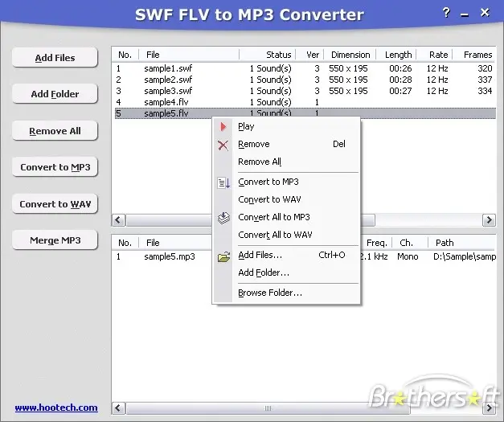
Task: Choose Add Folder... in context menu
Action: [286, 272]
